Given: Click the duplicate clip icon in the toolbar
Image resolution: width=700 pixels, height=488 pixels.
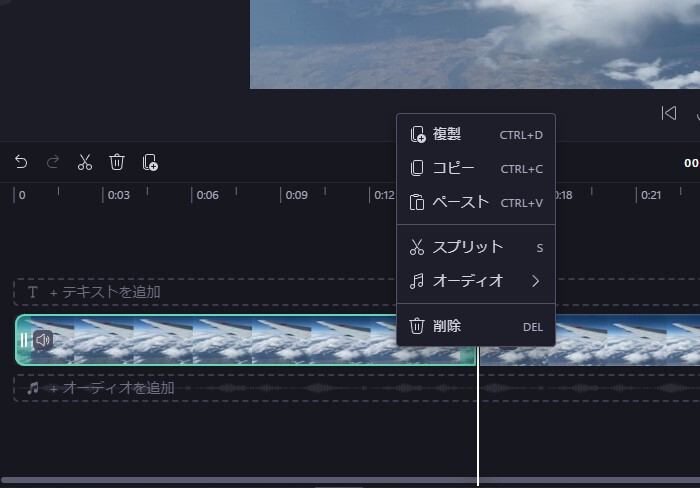Looking at the screenshot, I should click(150, 162).
